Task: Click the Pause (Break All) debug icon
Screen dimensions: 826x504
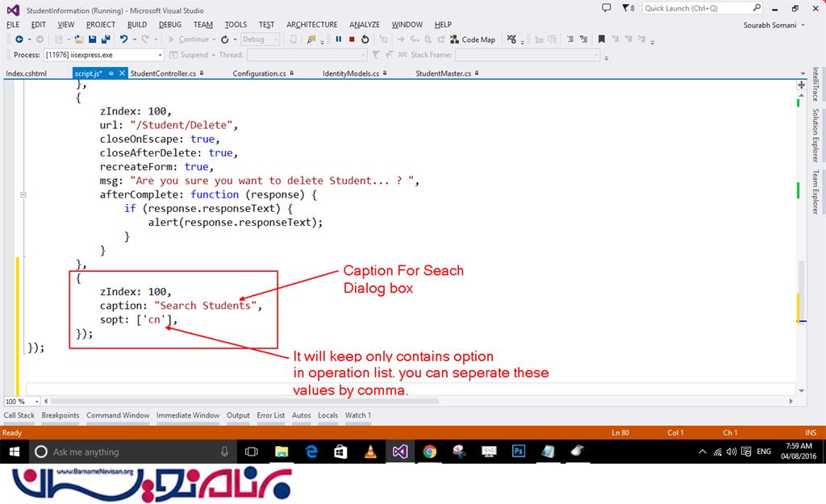Action: click(x=339, y=39)
